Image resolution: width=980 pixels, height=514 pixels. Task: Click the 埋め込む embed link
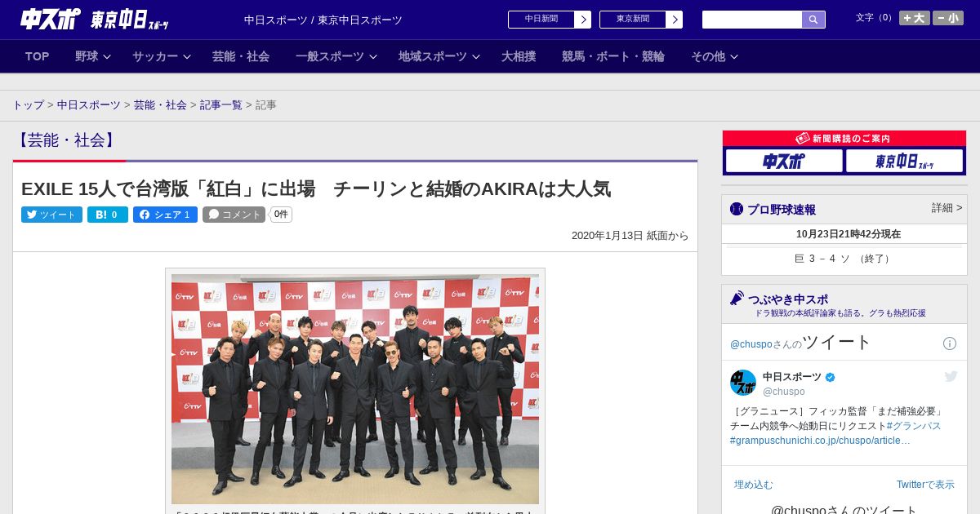[x=753, y=485]
